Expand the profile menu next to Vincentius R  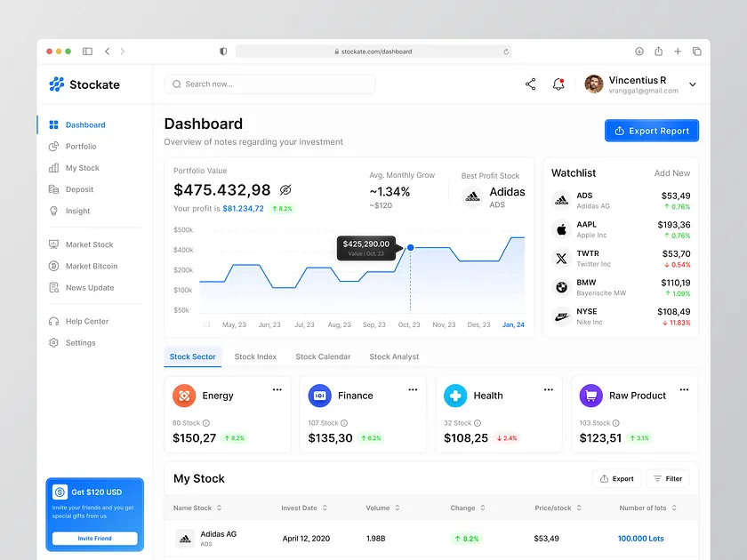692,84
